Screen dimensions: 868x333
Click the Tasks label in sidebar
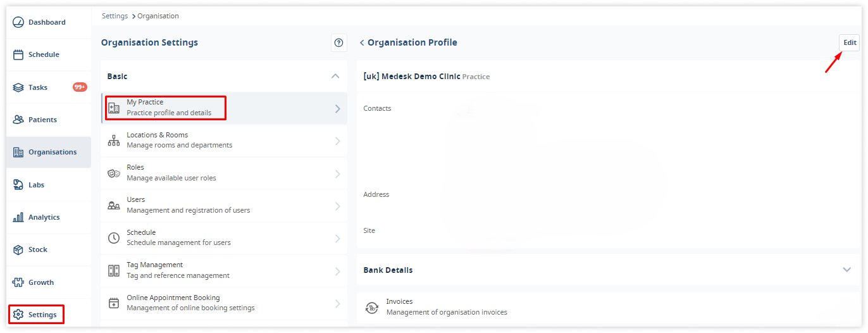(x=38, y=87)
